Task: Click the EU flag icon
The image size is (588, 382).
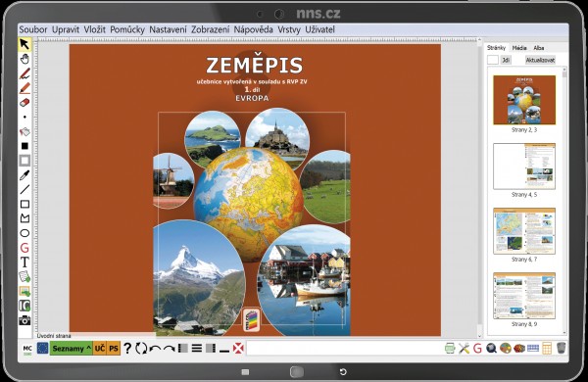Action: (42, 349)
